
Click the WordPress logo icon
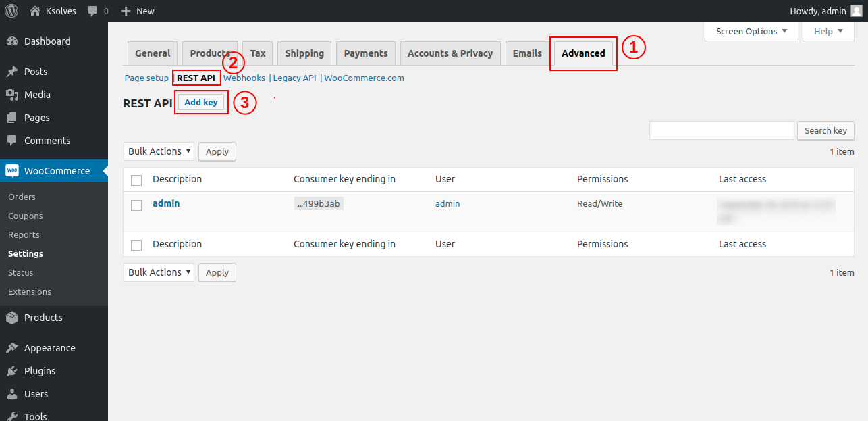coord(11,11)
